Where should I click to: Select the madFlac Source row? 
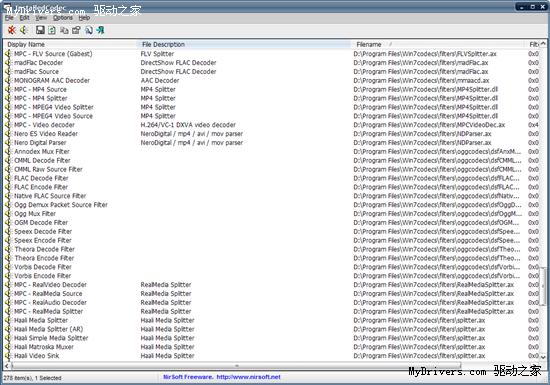pos(272,72)
